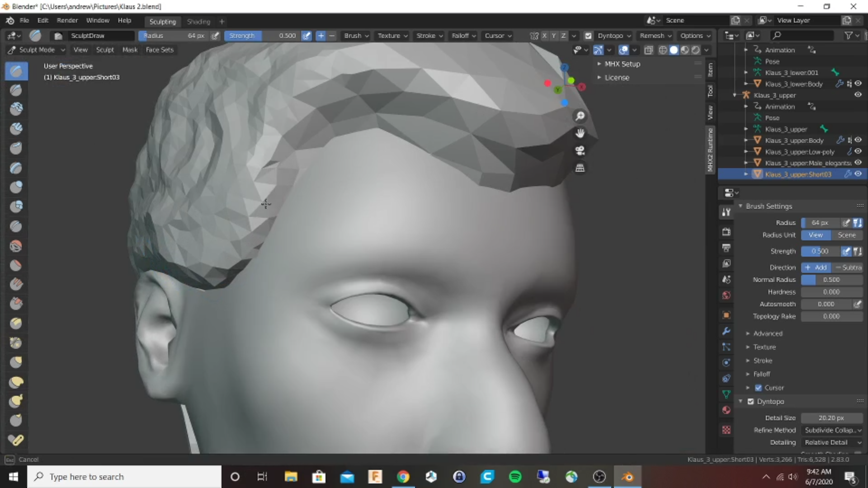Screen dimensions: 868x488
Task: Switch Radius Unit to Scene
Action: pyautogui.click(x=847, y=235)
